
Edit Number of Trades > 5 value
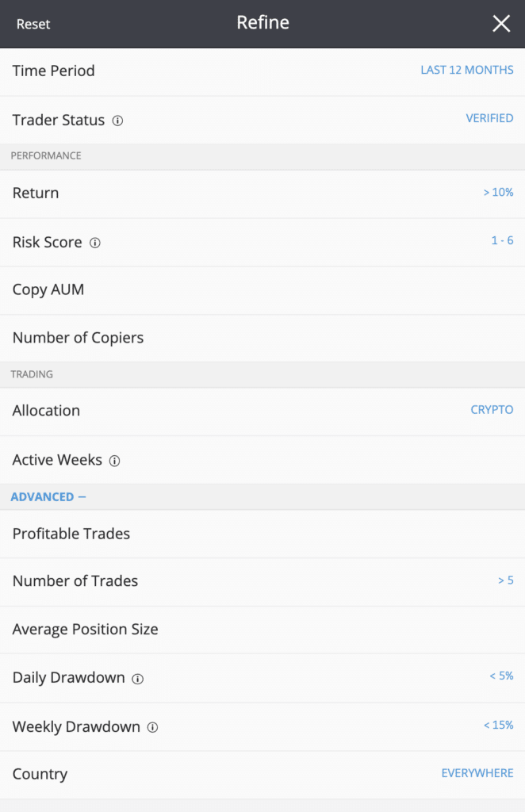(x=506, y=580)
